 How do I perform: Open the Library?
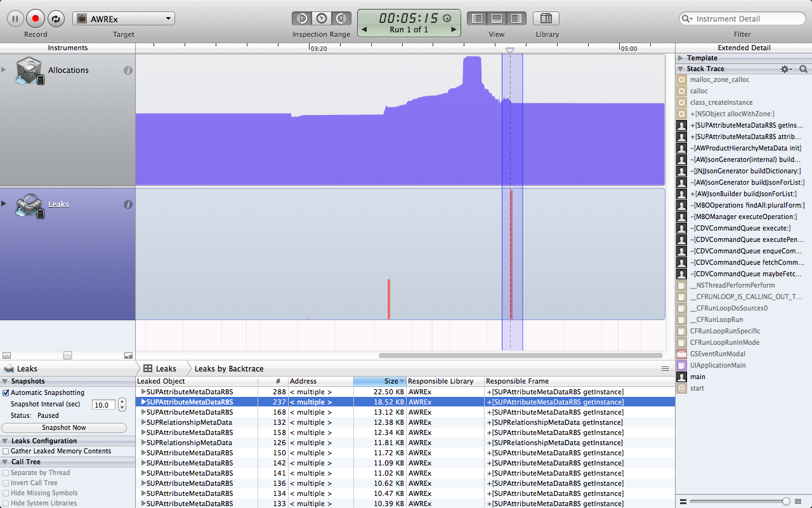(x=546, y=18)
